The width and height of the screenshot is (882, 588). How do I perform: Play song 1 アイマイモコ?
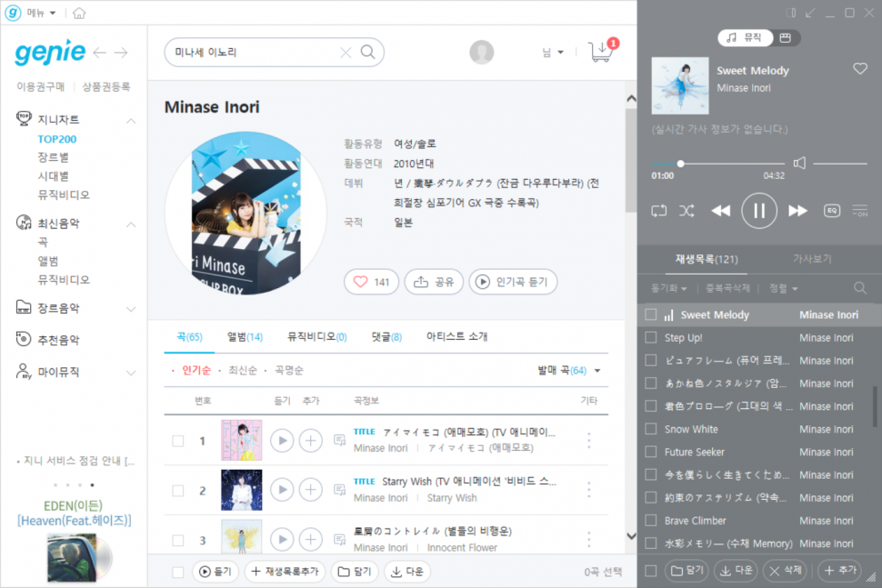tap(283, 441)
